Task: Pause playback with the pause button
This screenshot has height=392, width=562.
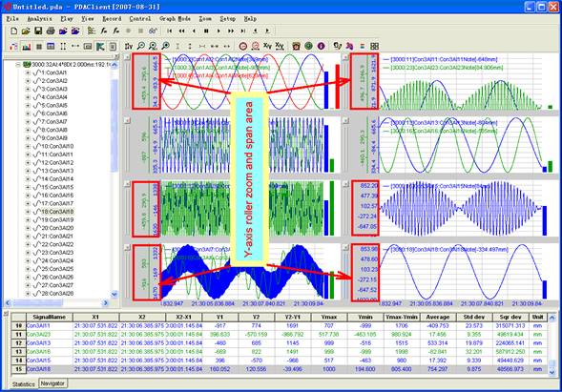Action: pos(206,31)
